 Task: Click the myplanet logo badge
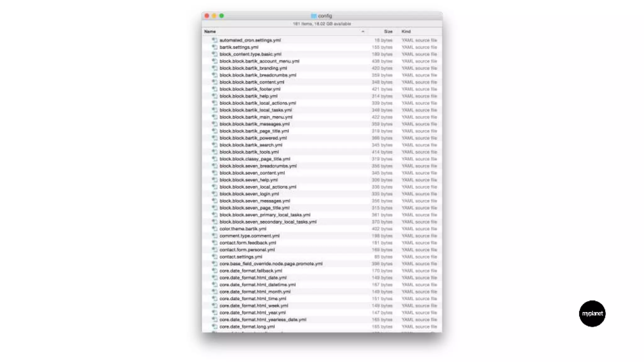[592, 314]
